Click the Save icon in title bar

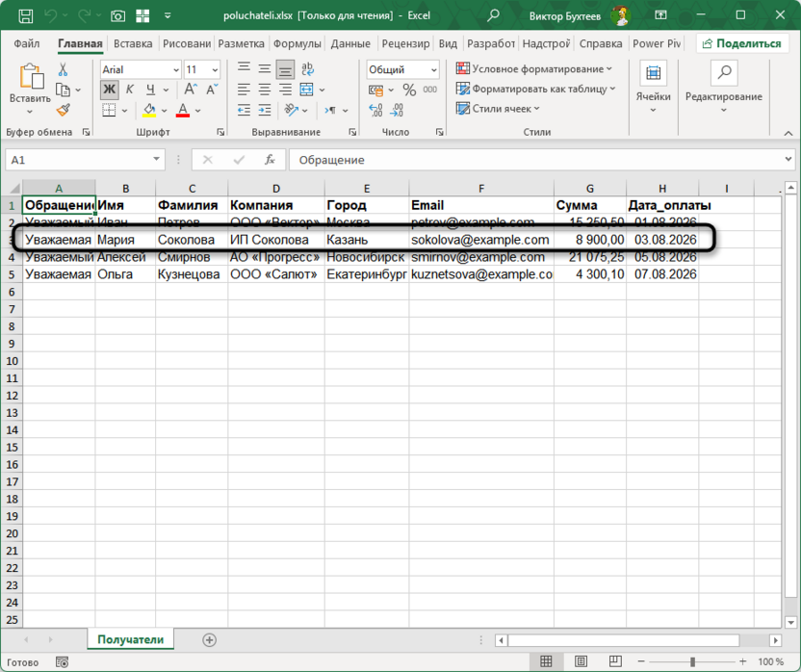coord(26,15)
